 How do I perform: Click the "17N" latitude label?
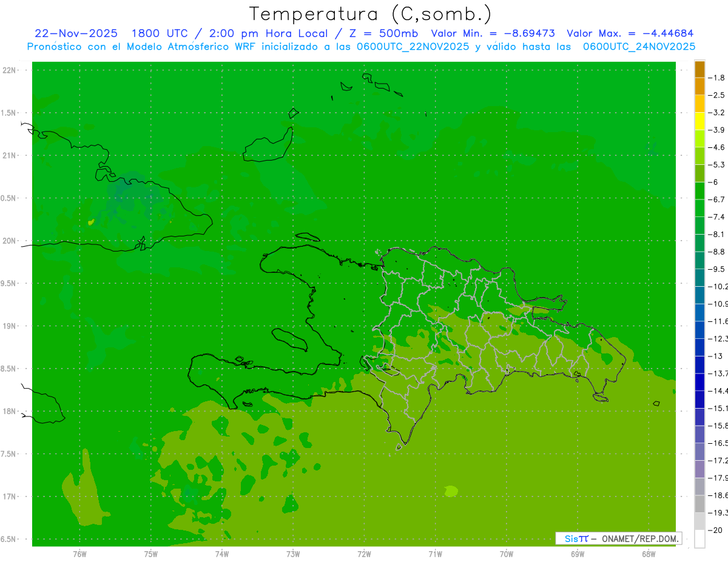10,497
